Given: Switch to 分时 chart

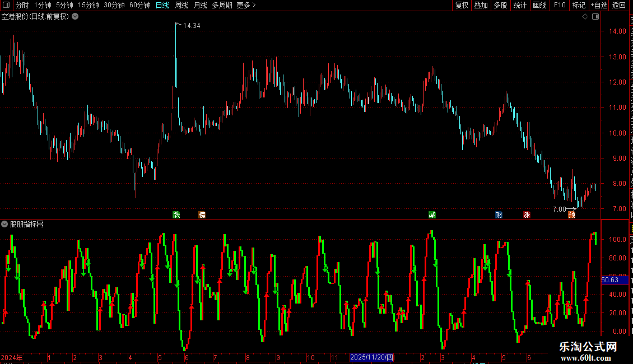Looking at the screenshot, I should tap(22, 5).
